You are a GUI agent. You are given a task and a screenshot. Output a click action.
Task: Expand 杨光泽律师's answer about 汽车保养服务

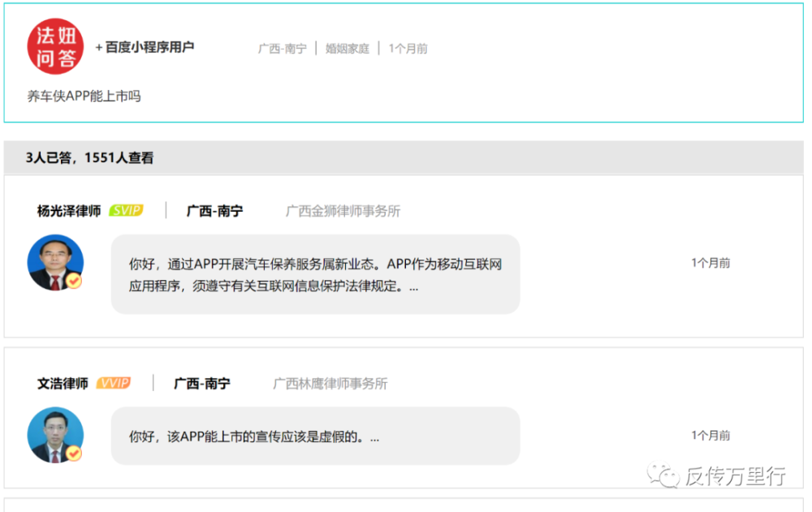point(315,274)
